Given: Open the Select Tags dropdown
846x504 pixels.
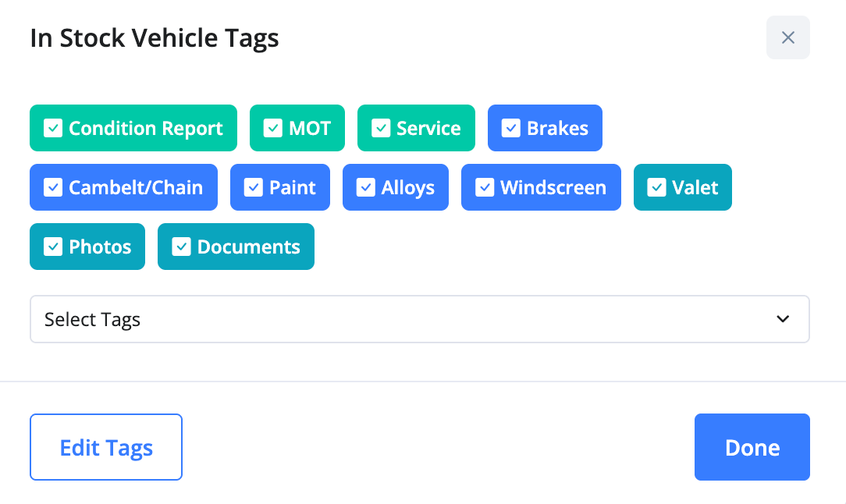Looking at the screenshot, I should 419,319.
